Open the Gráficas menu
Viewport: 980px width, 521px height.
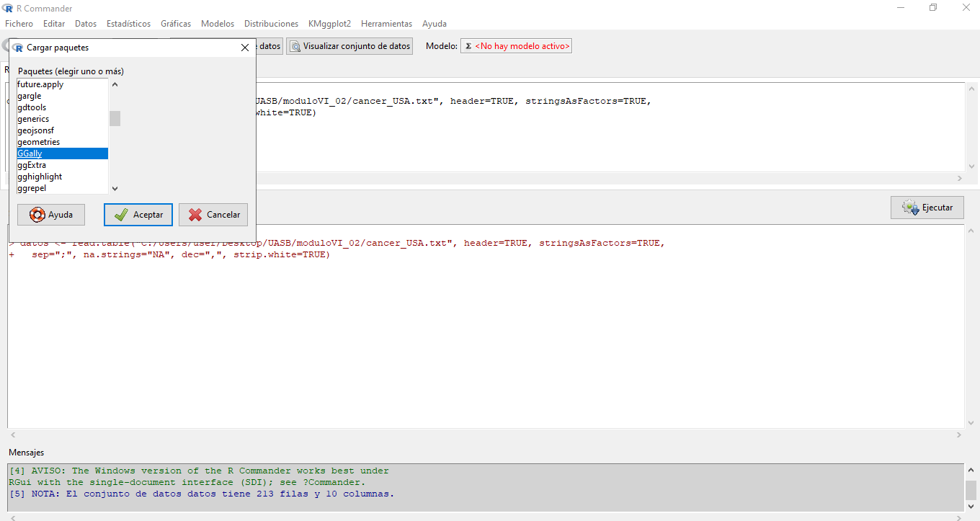(x=176, y=24)
